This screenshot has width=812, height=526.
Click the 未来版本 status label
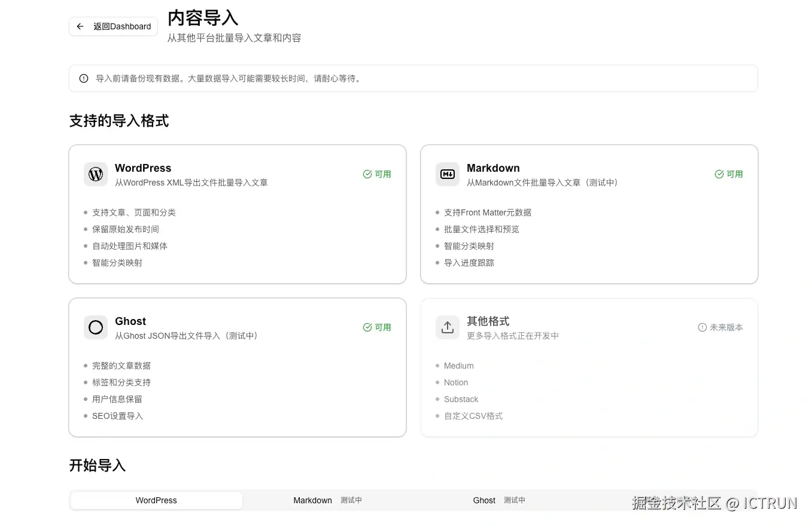pos(726,327)
